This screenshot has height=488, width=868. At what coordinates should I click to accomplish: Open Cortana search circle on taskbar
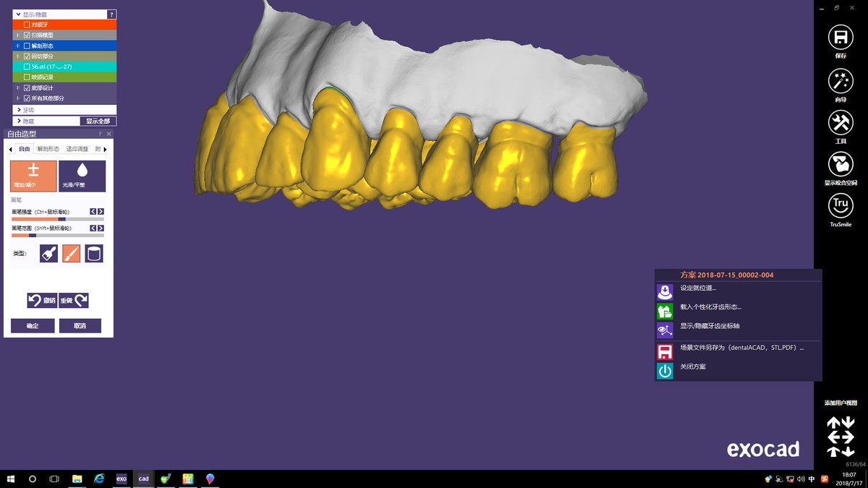coord(33,479)
